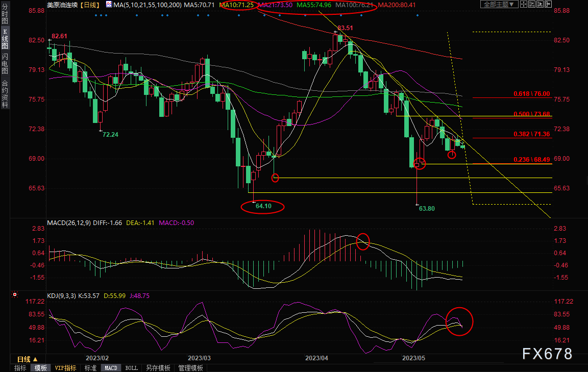Click the sun icon beside KDJ panel
The image size is (588, 372).
[15, 294]
